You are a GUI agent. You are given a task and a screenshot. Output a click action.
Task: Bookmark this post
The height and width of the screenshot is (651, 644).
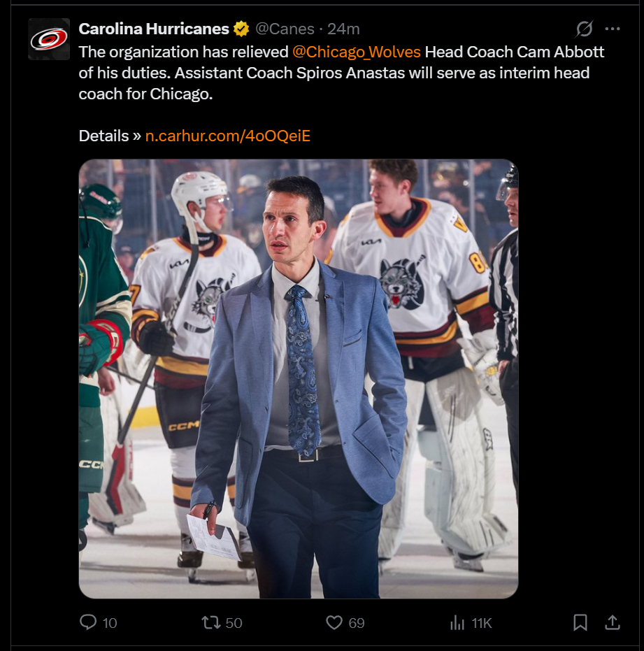tap(580, 622)
